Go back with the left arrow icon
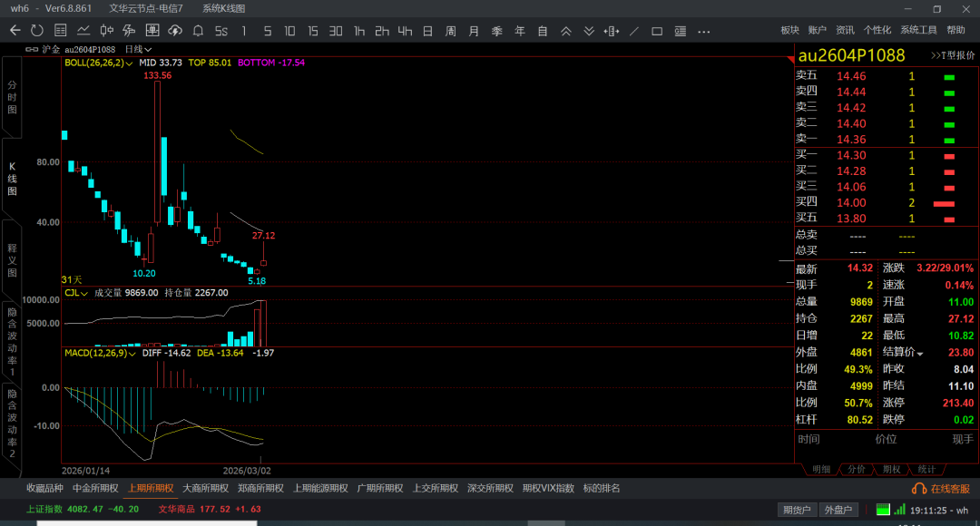This screenshot has height=526, width=980. [15, 31]
